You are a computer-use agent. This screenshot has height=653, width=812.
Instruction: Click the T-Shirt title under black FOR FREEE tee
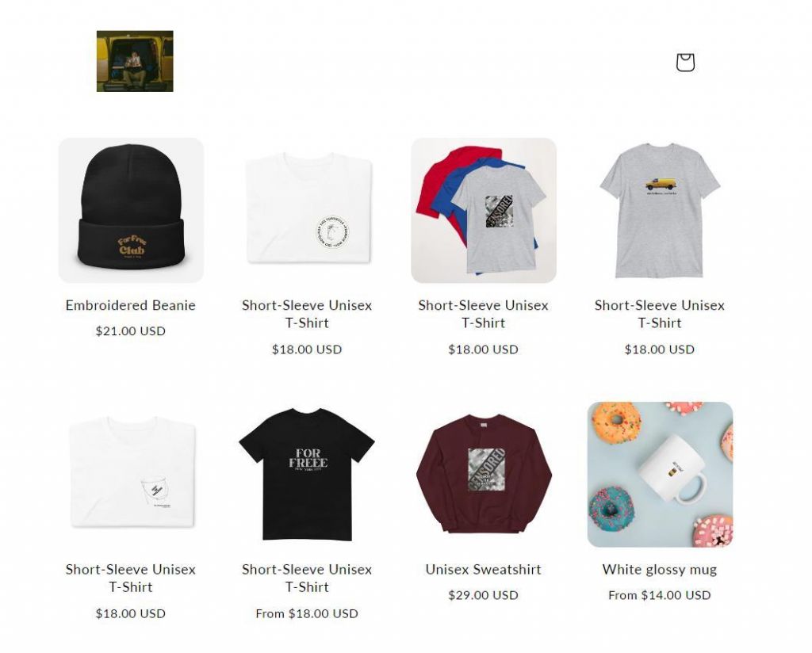click(x=307, y=578)
